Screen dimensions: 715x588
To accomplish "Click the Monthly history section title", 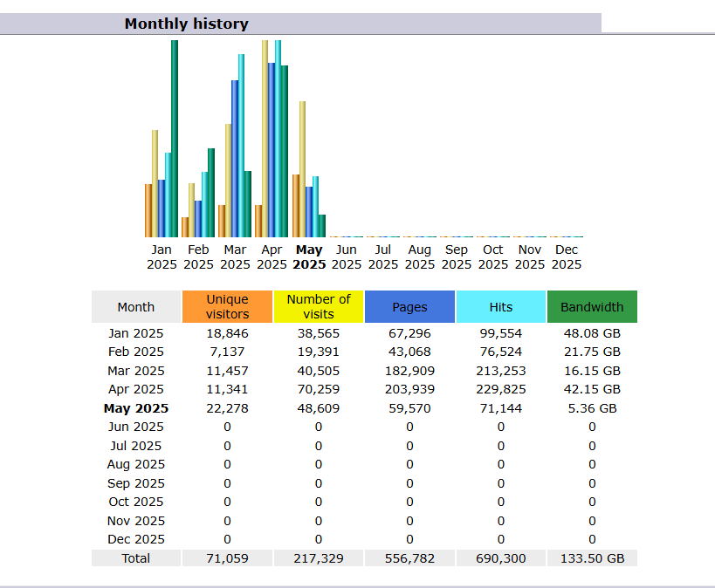I will click(x=186, y=24).
